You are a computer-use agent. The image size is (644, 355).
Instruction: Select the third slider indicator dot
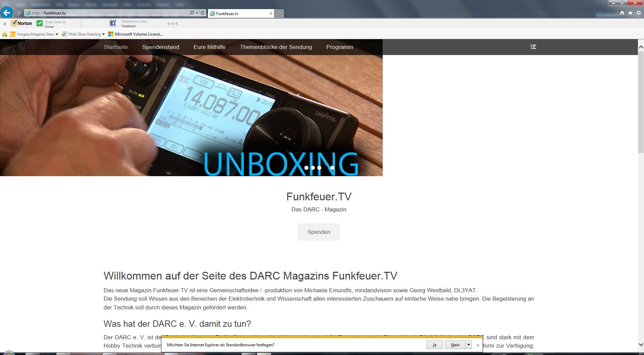point(319,168)
